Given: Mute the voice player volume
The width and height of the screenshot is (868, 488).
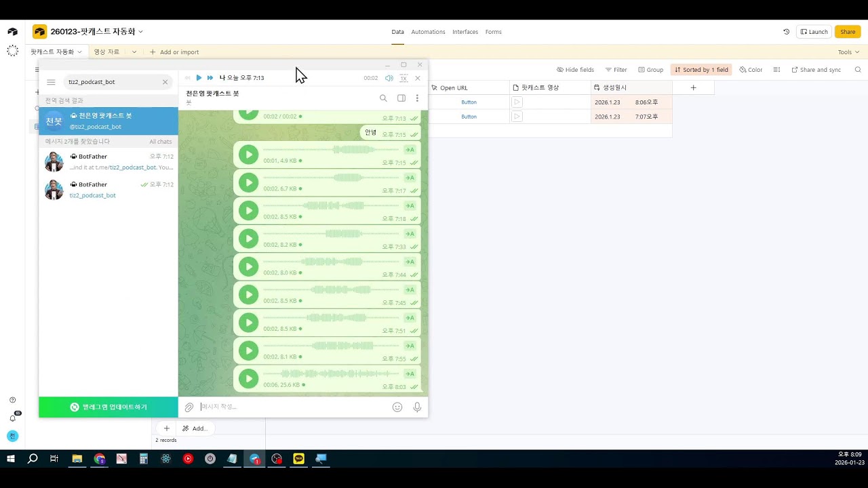Looking at the screenshot, I should (x=389, y=78).
